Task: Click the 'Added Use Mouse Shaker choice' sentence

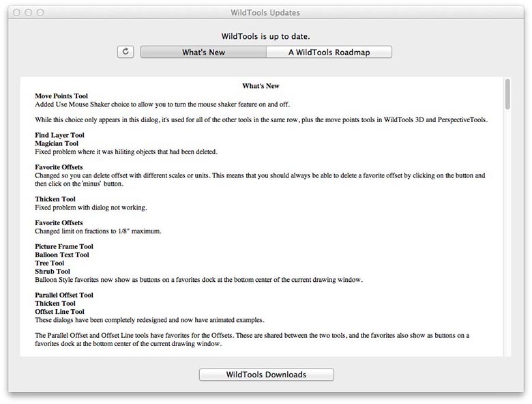Action: point(162,104)
